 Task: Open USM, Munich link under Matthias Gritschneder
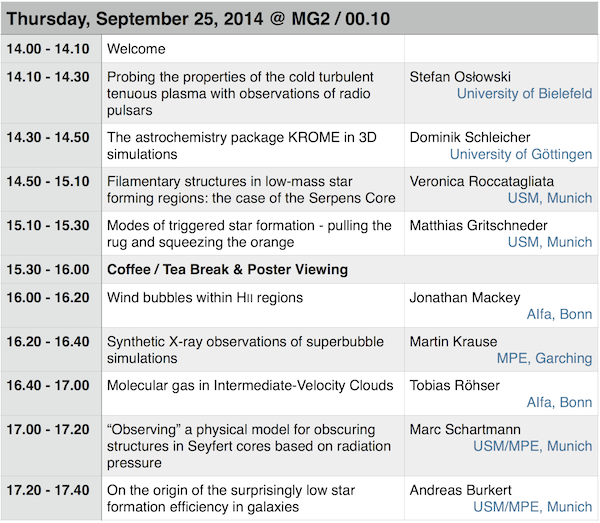tap(550, 242)
